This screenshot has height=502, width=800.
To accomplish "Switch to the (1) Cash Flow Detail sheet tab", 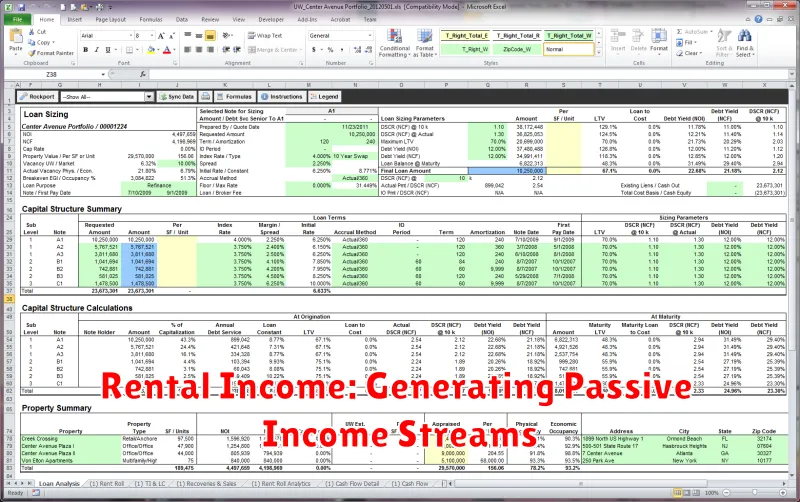I will (352, 484).
